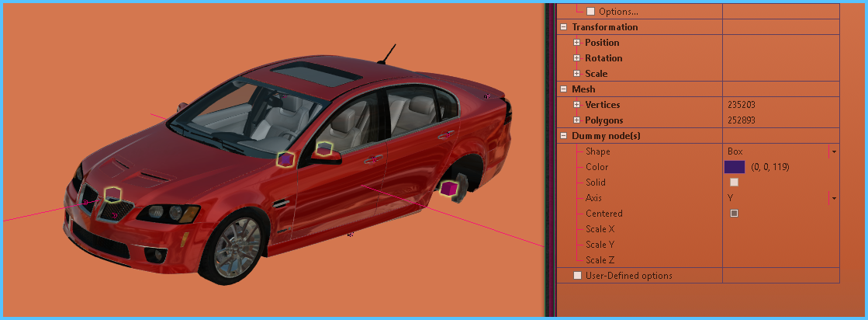Expand the Scale transformation group
This screenshot has width=868, height=320.
577,74
